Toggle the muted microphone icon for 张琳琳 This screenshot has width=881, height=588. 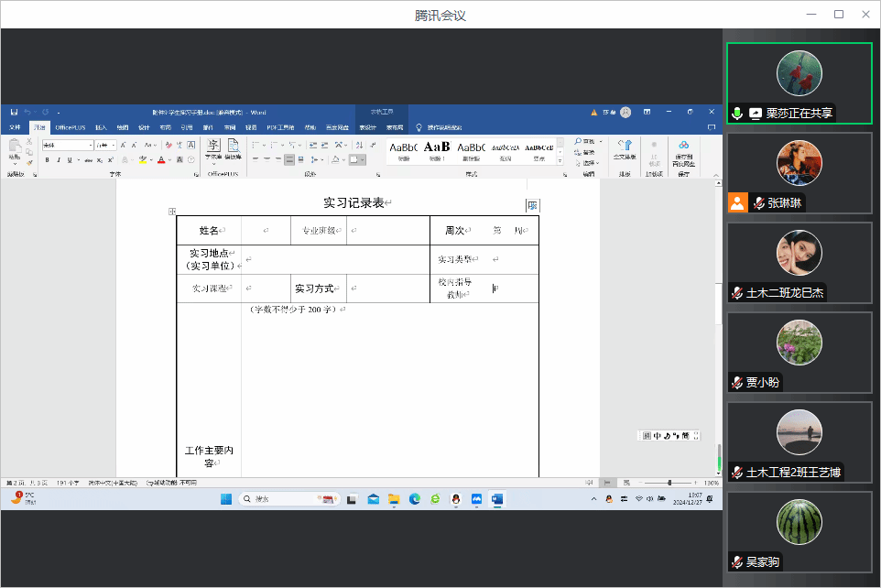[758, 203]
